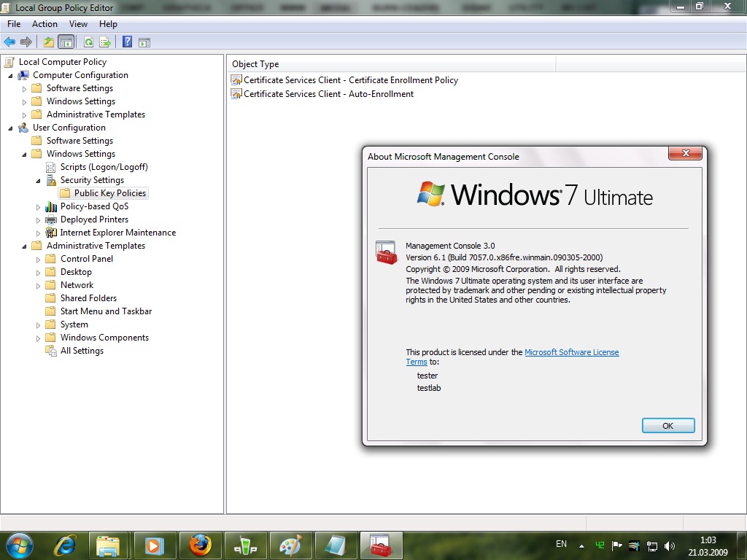Expand the Policy-based QoS node
The height and width of the screenshot is (560, 747).
click(x=38, y=207)
